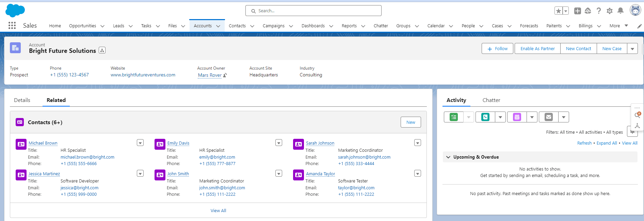
Task: Follow this account
Action: [498, 48]
